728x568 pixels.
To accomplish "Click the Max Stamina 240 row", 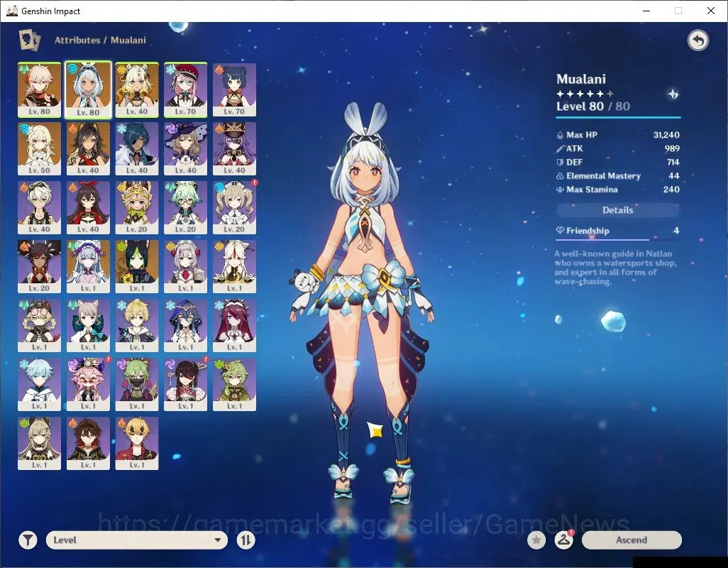I will point(618,190).
